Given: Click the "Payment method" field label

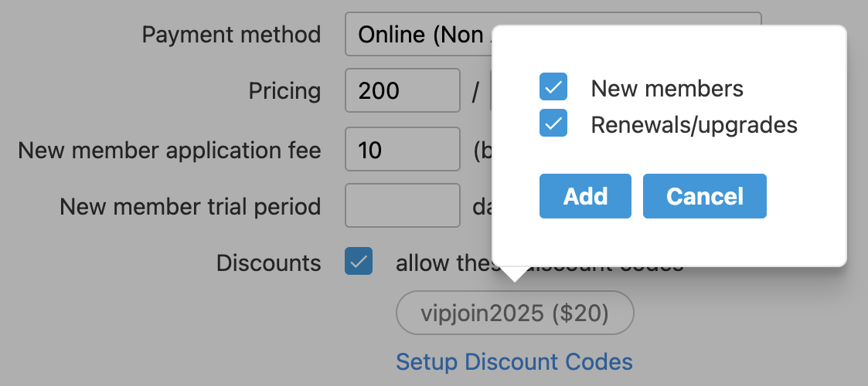Looking at the screenshot, I should [231, 35].
